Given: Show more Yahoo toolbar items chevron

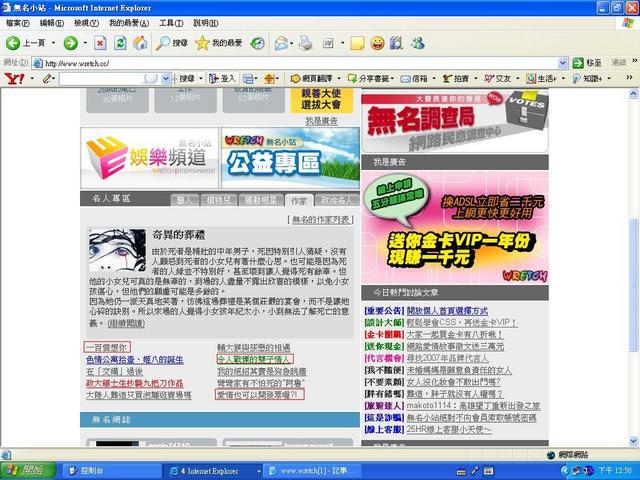Looking at the screenshot, I should (629, 78).
